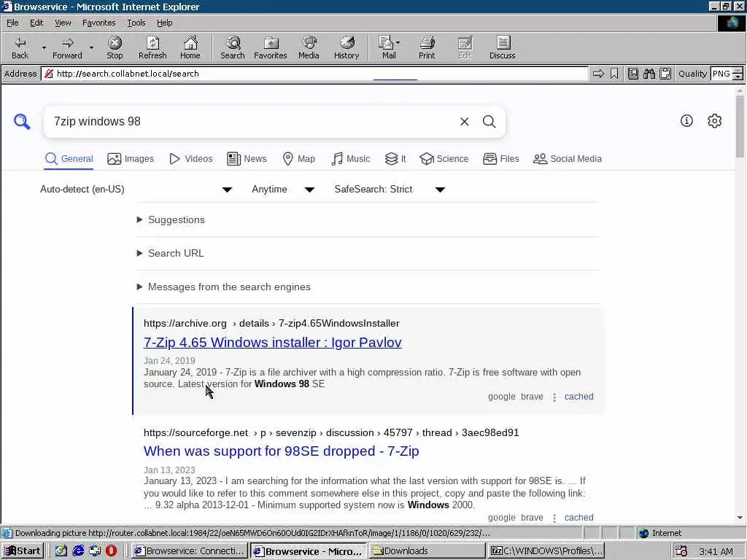Screen dimensions: 747x560
Task: Open the Search toolbar pane
Action: tap(233, 47)
